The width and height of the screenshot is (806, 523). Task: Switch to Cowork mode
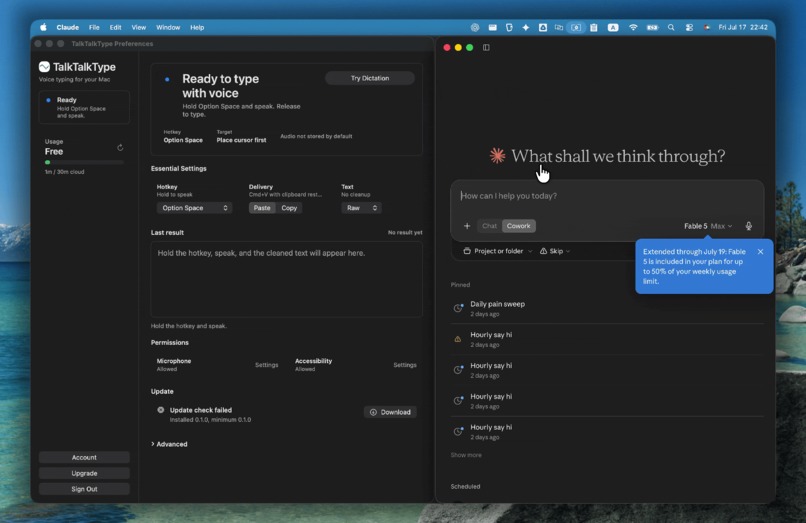click(518, 226)
